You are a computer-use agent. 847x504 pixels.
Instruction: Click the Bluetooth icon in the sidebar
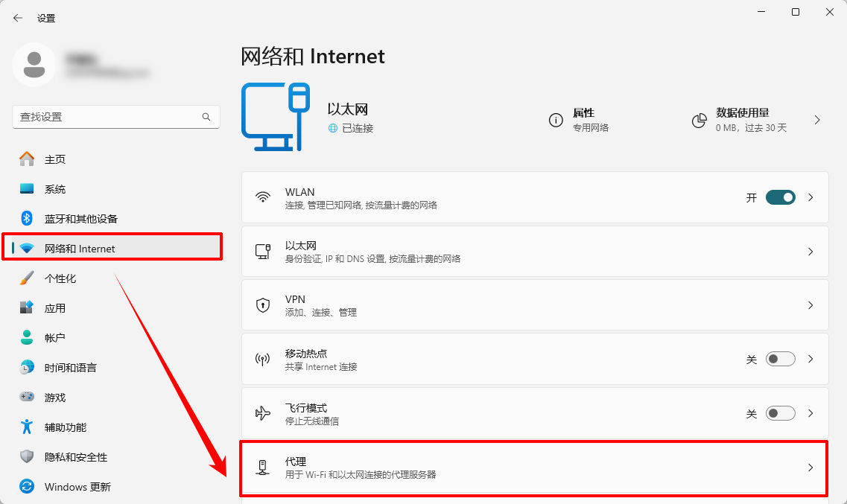tap(27, 218)
